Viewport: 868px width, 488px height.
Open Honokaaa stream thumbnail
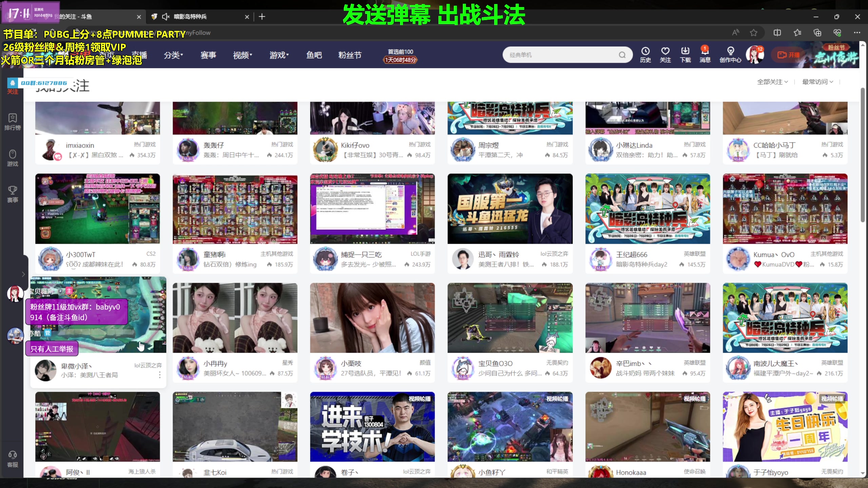[x=648, y=427]
